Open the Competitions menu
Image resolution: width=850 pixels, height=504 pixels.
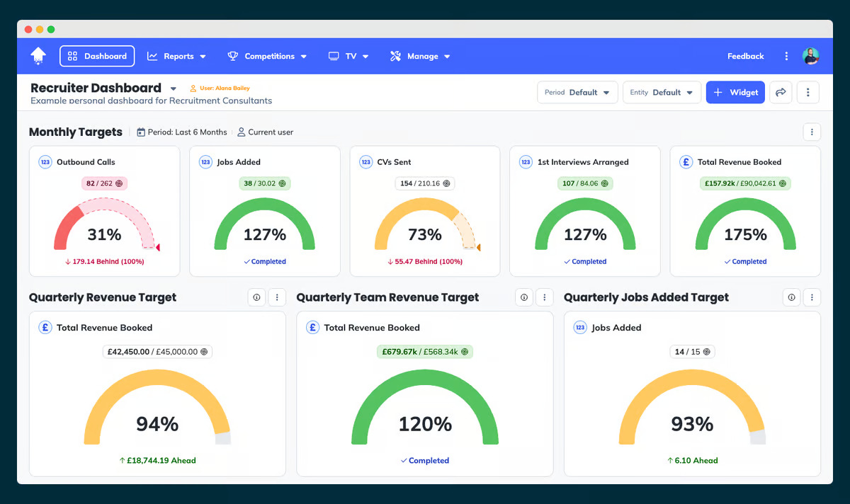tap(267, 56)
